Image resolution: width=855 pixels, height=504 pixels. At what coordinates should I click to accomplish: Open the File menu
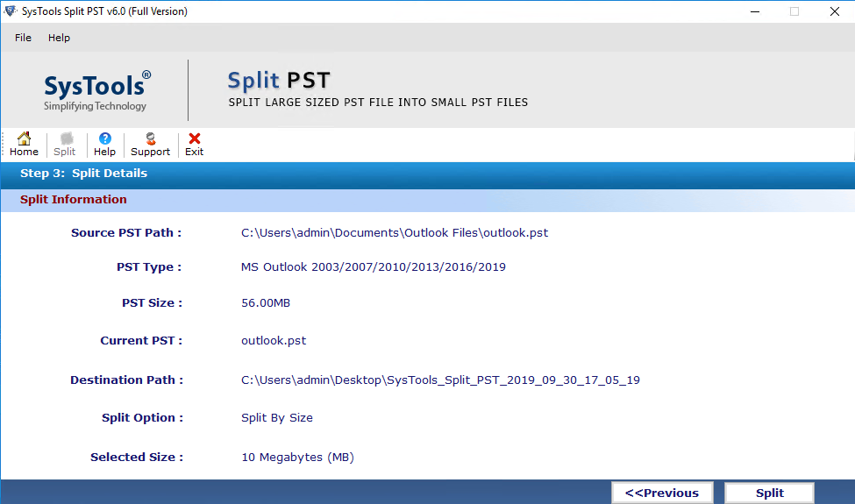tap(23, 38)
